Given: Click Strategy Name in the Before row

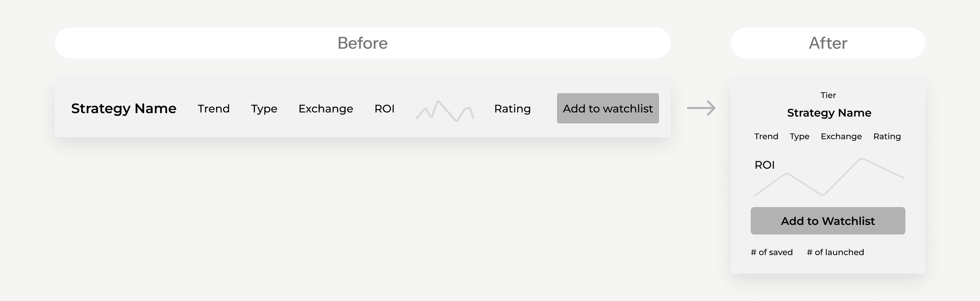Looking at the screenshot, I should [124, 109].
